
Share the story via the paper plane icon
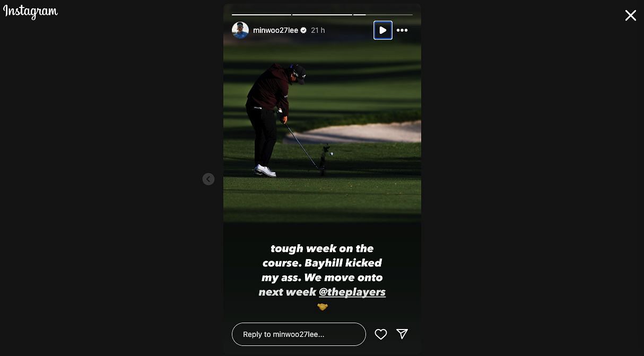(x=402, y=334)
